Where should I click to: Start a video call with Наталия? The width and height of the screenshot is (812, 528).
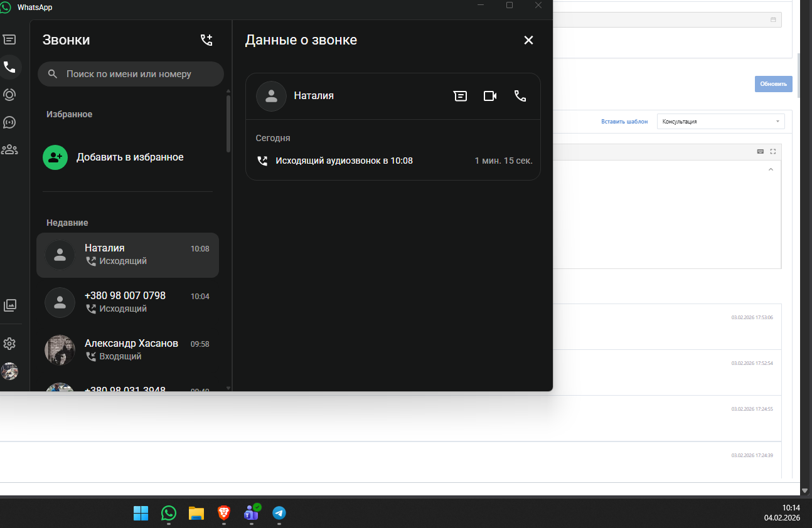pos(490,96)
